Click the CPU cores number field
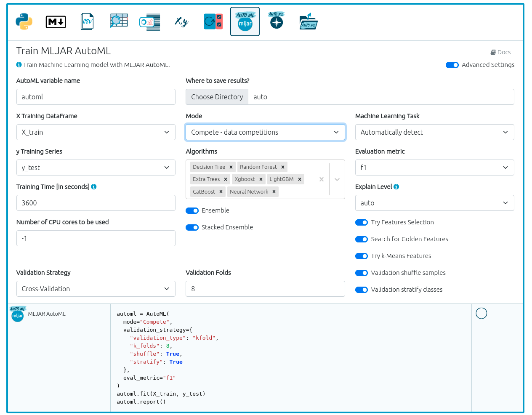532x415 pixels. coord(96,238)
